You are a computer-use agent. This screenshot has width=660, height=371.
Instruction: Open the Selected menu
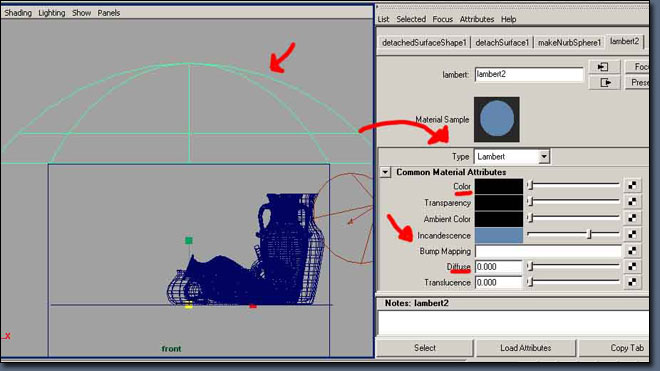(411, 19)
